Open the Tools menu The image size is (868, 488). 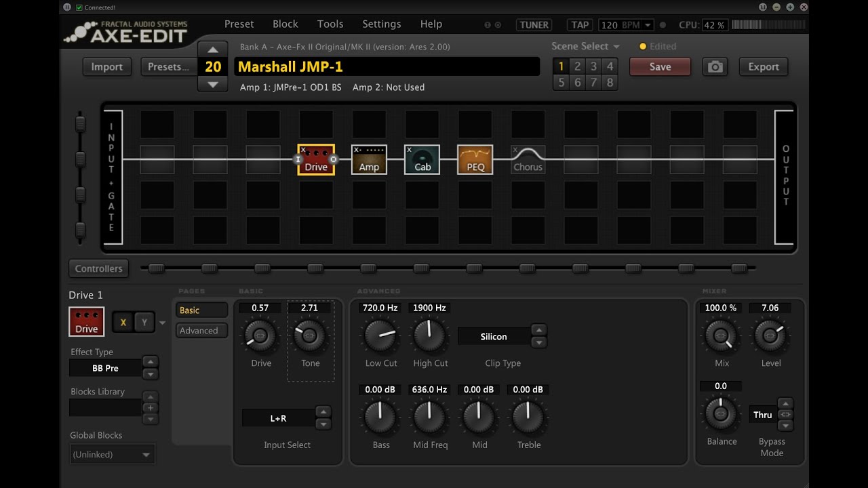point(330,24)
